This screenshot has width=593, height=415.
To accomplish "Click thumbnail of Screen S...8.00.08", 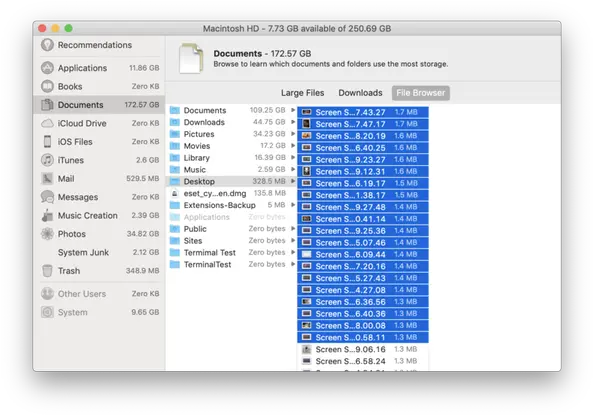I will coord(307,326).
